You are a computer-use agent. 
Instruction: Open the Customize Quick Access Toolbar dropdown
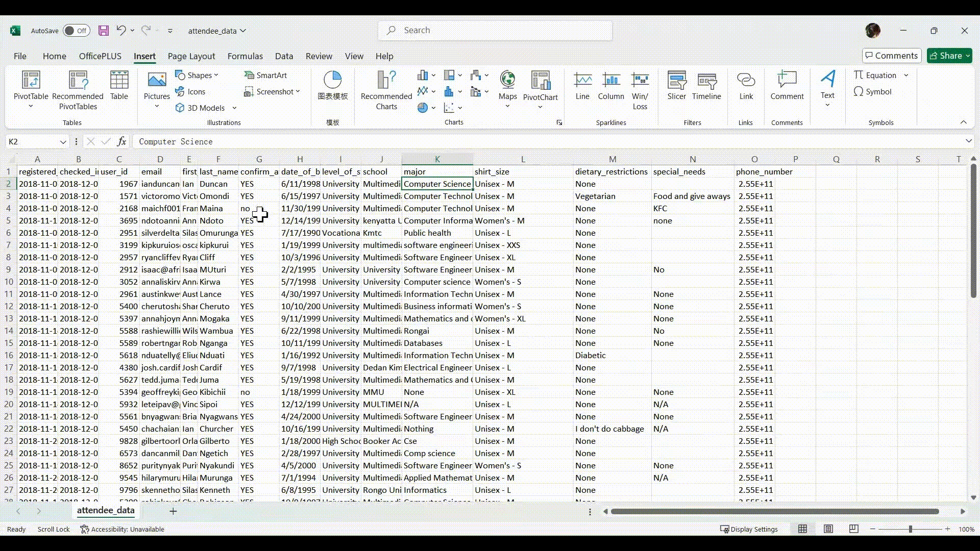tap(170, 31)
